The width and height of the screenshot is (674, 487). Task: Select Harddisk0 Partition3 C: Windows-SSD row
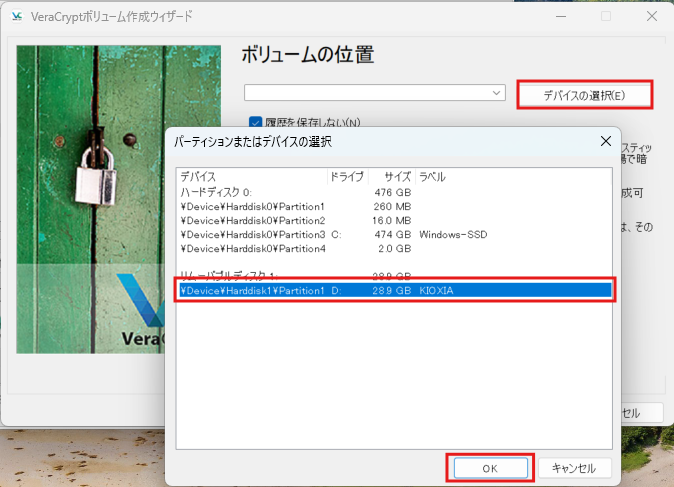tap(394, 235)
